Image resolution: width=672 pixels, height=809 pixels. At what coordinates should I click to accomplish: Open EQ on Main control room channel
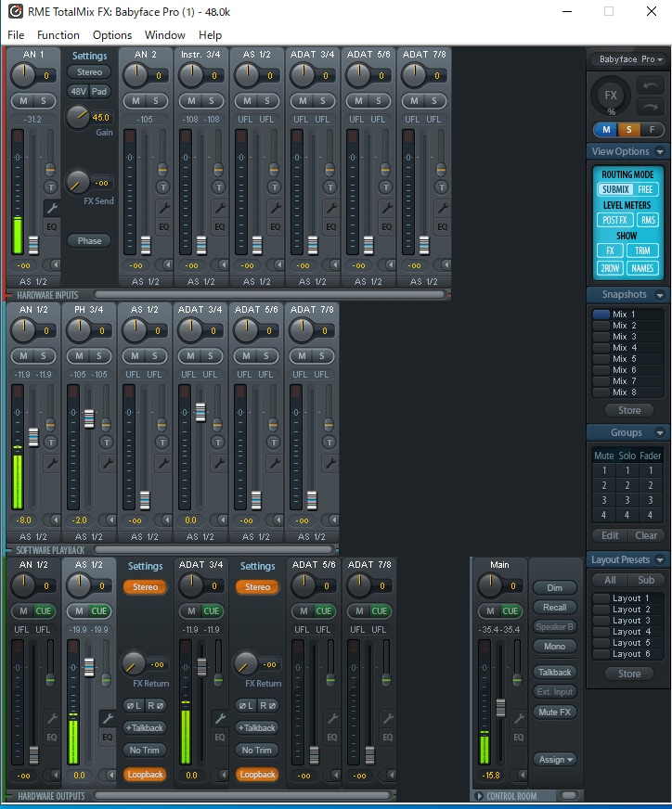pyautogui.click(x=518, y=737)
